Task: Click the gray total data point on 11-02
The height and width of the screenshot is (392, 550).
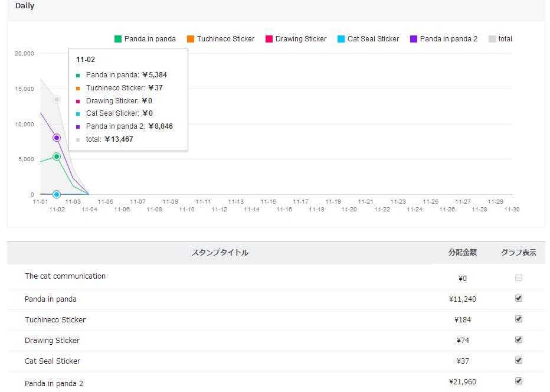Action: coord(57,99)
